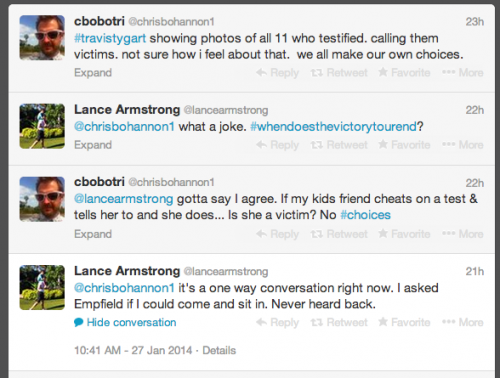Retweet the Empfield 'one way conversation' tweet

tap(339, 322)
